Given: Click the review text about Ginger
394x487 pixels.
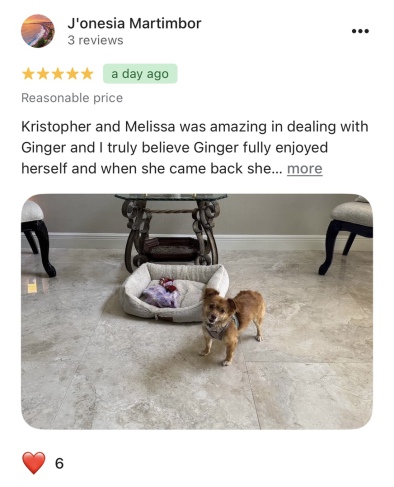Looking at the screenshot, I should click(195, 148).
